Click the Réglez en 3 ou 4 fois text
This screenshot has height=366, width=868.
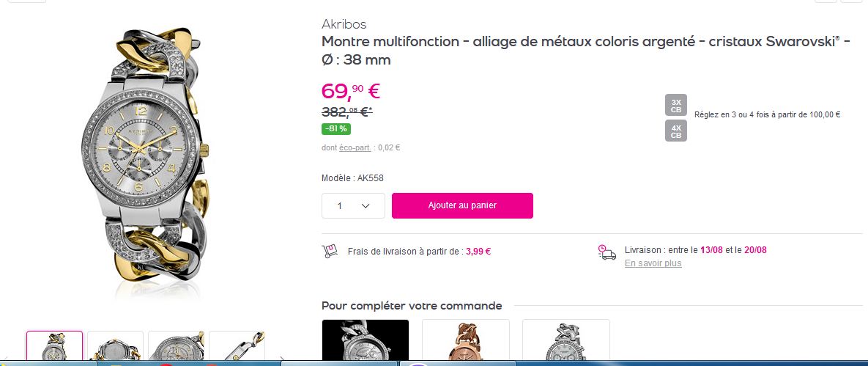[767, 114]
